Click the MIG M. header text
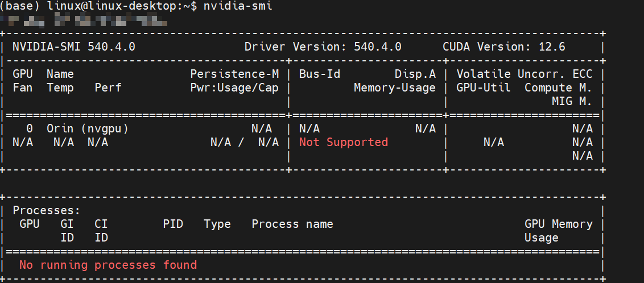Screen dimensions: 644x283 point(572,101)
